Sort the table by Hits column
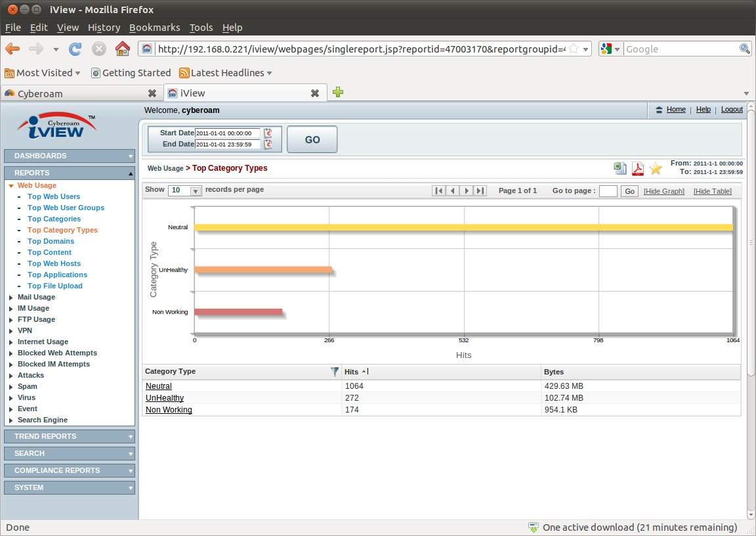The width and height of the screenshot is (756, 536). click(x=352, y=372)
